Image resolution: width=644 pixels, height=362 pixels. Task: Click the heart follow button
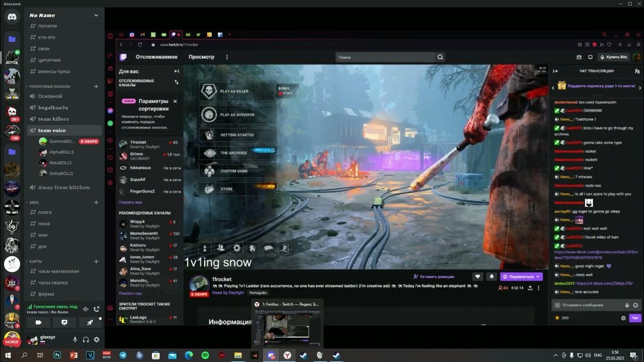(478, 277)
